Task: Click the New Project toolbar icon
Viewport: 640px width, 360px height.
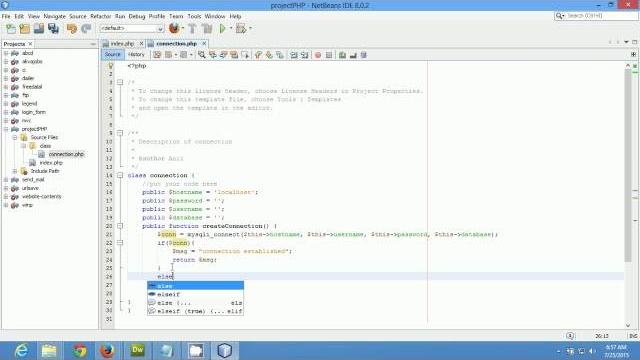Action: coord(24,29)
